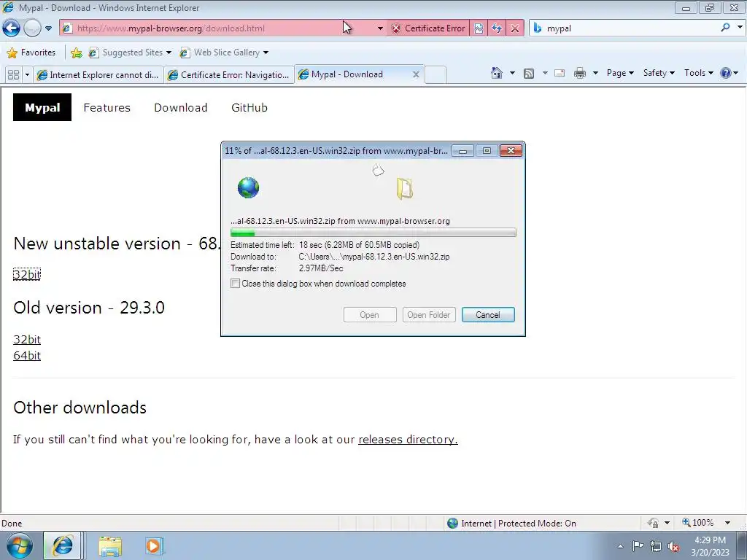747x560 pixels.
Task: Click the Read Mail icon
Action: (x=560, y=73)
